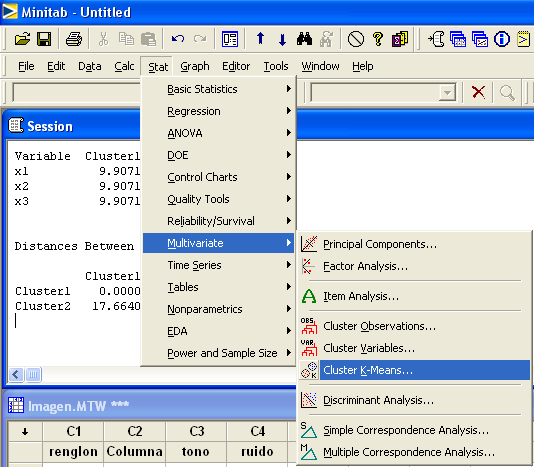Click the Item Analysis green A icon

click(309, 296)
